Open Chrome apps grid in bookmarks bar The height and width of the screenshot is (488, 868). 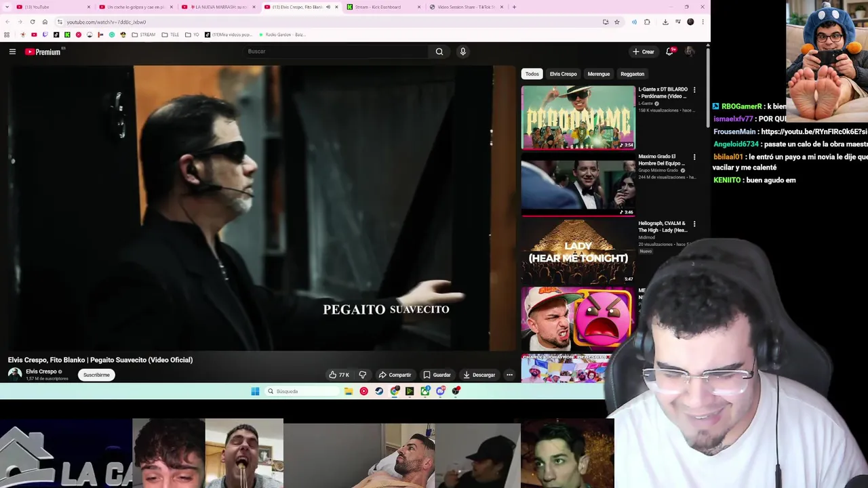click(x=7, y=35)
